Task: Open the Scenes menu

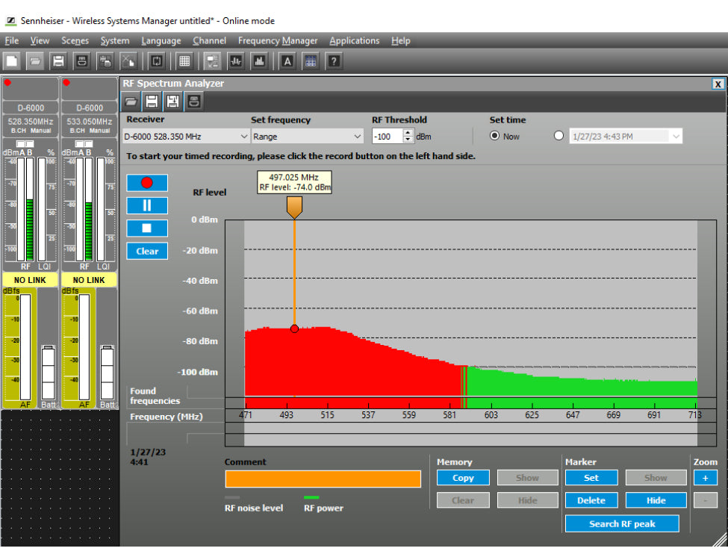Action: coord(75,40)
